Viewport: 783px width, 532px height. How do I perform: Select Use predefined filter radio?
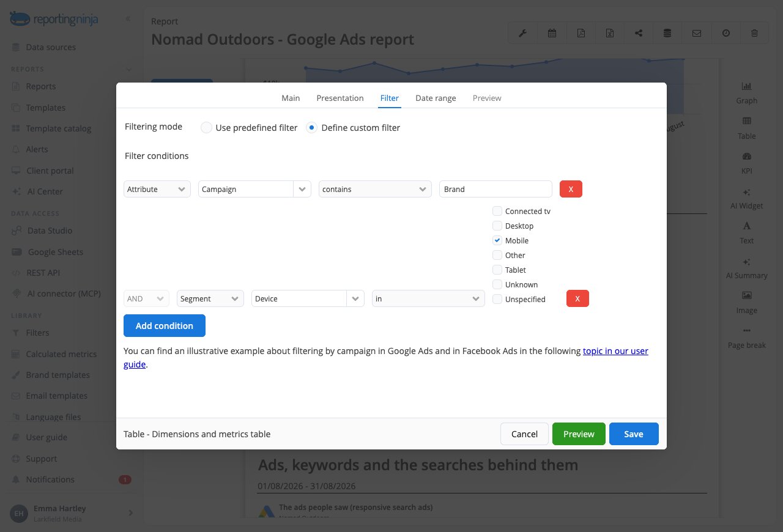click(x=206, y=128)
